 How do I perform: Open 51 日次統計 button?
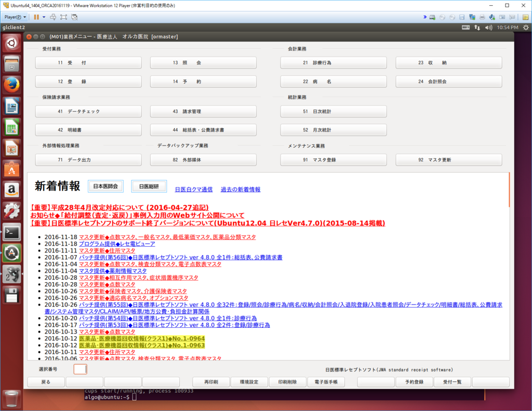click(334, 111)
